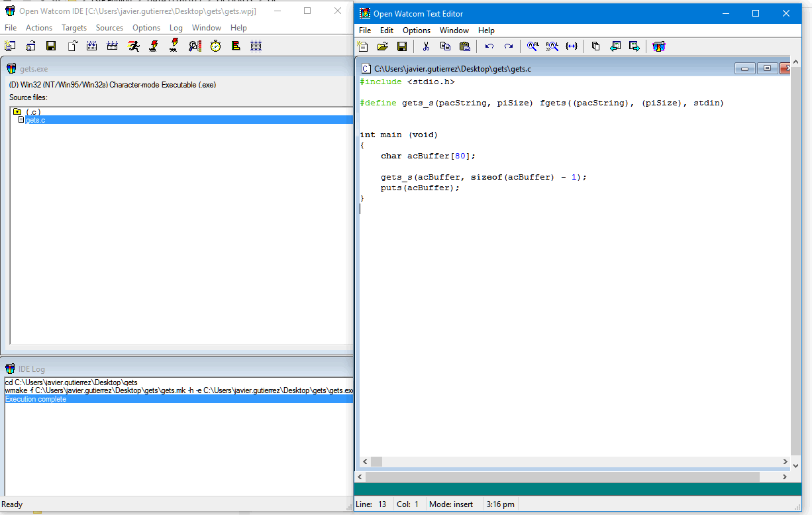The height and width of the screenshot is (515, 812).
Task: Click the IDE Log window title bar
Action: (x=178, y=369)
